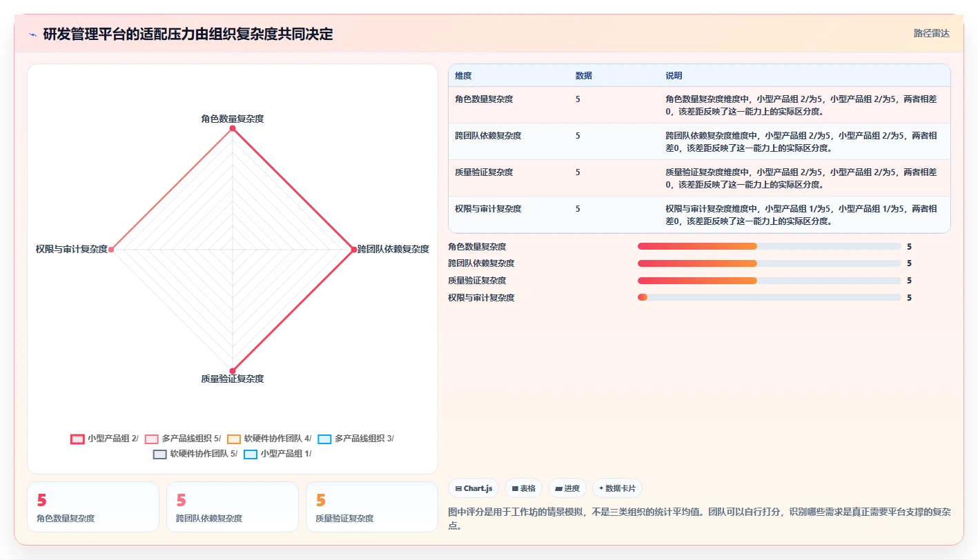Screen dimensions: 978x560
Task: Toggle legend item 小型产品组 2/
Action: click(105, 439)
